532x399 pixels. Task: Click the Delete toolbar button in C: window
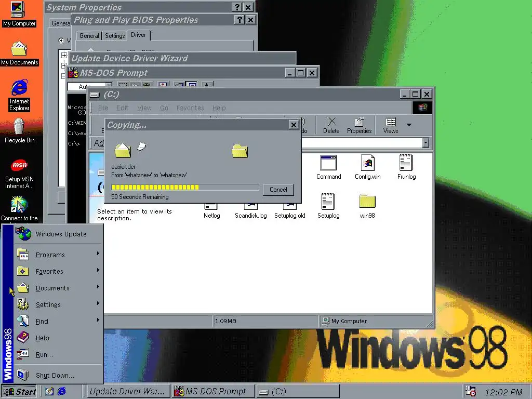tap(331, 125)
